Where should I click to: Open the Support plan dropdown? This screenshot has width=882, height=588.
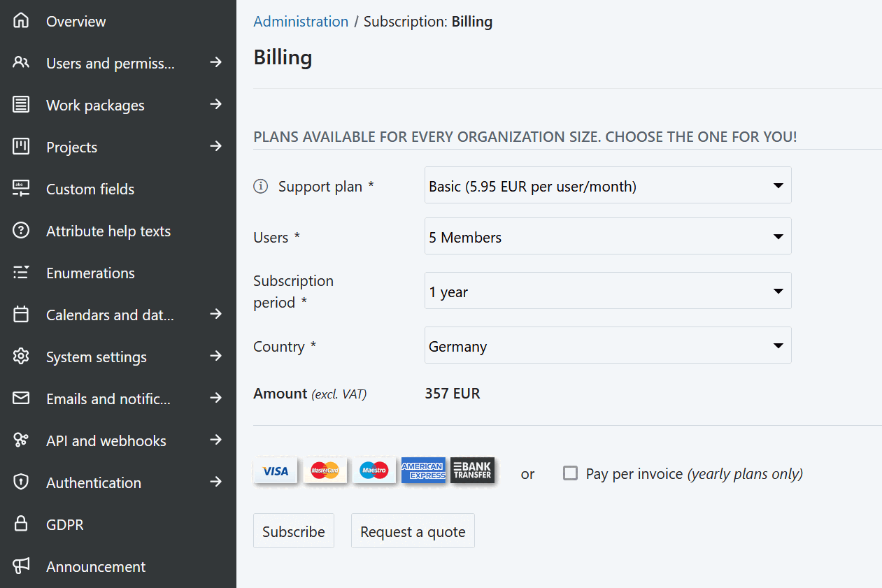coord(607,185)
